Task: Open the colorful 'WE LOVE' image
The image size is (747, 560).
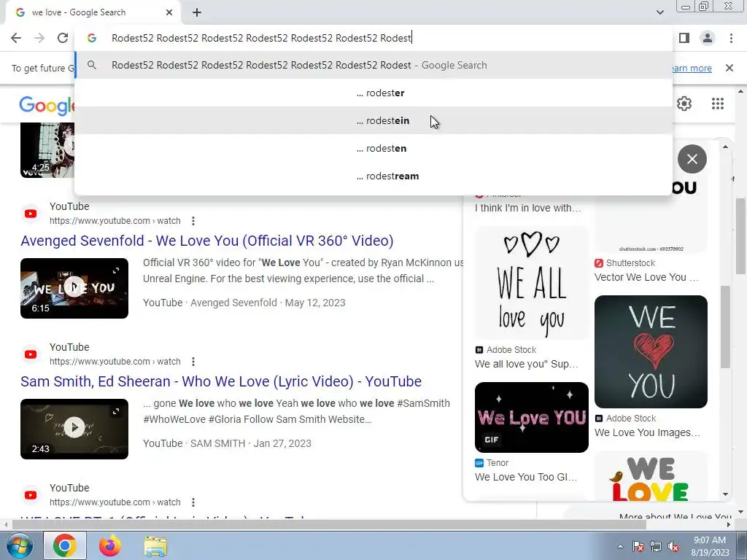Action: [x=651, y=476]
